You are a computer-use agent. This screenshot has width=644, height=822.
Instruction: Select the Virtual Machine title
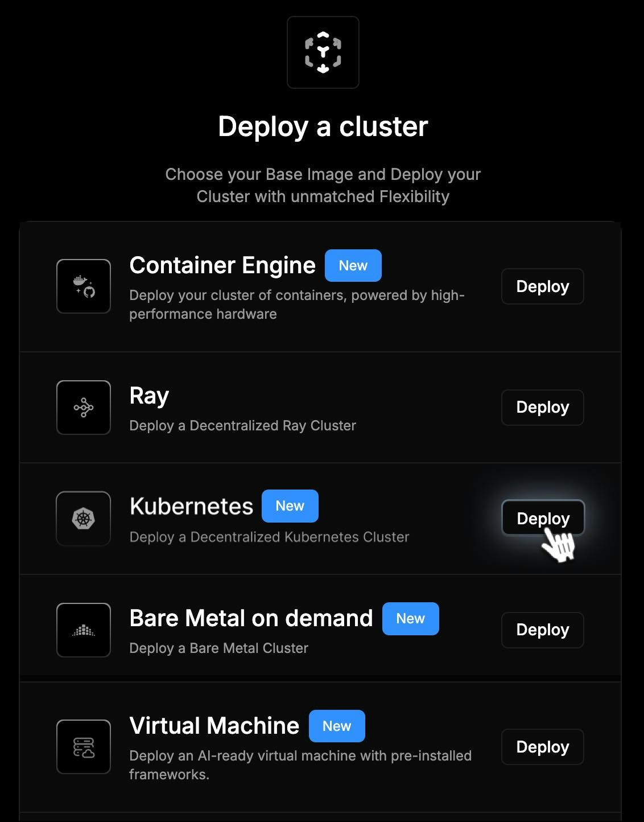pos(214,726)
